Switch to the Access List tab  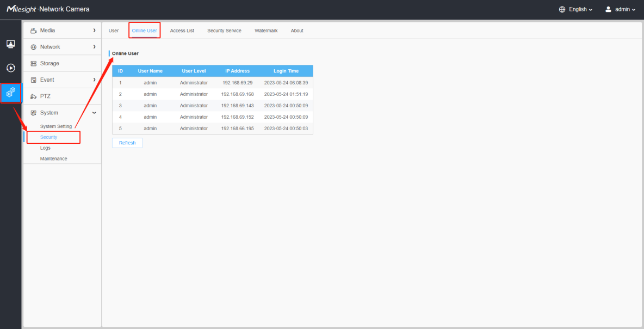tap(182, 31)
